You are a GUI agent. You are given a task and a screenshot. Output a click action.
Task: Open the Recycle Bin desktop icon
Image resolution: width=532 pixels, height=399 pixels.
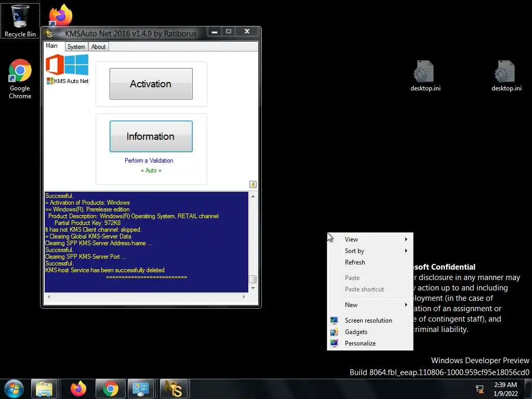coord(20,20)
